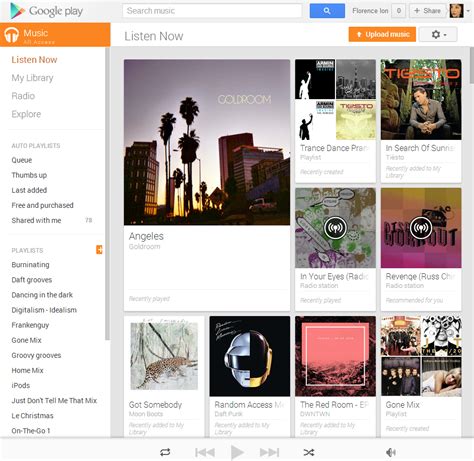This screenshot has height=461, width=474.
Task: Click the DWNTWN artist name
Action: coord(315,414)
